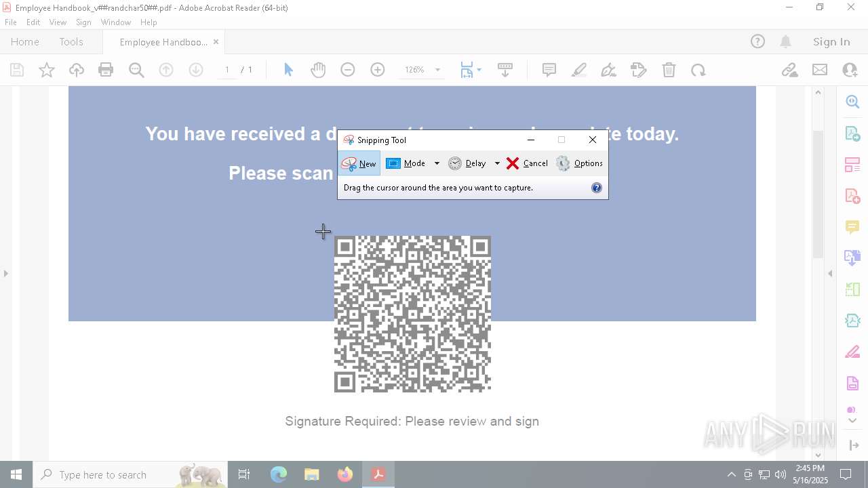Rotate the page with the rotate icon
The height and width of the screenshot is (488, 868).
698,70
